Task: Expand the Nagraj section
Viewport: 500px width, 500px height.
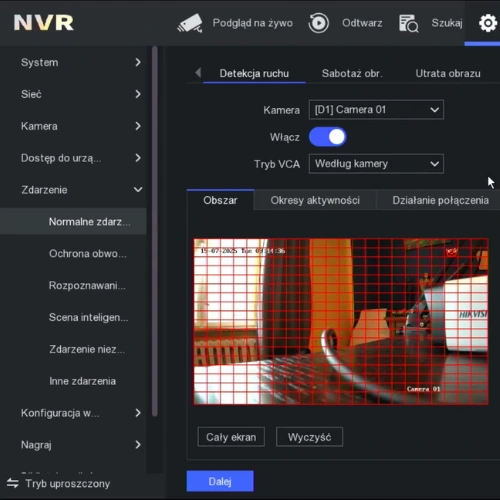Action: (73, 445)
